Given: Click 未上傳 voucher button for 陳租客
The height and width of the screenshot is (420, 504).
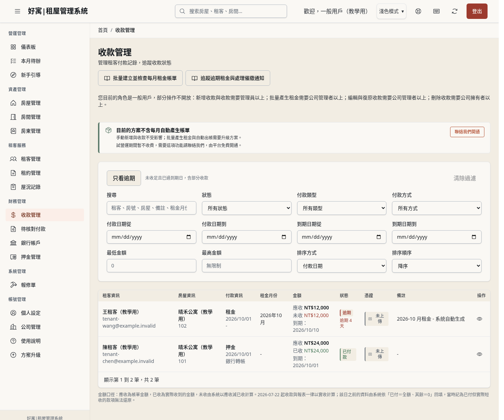Looking at the screenshot, I should [x=377, y=354].
